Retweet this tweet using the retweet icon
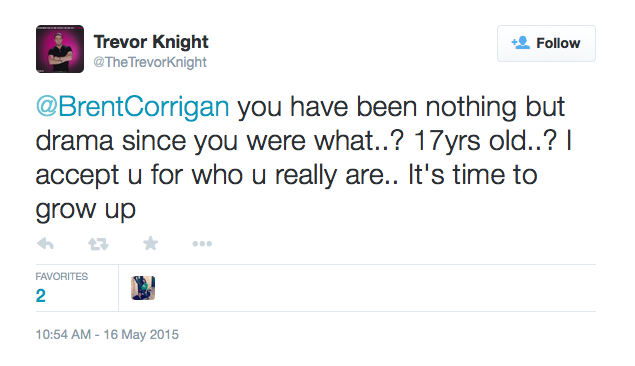 click(98, 244)
